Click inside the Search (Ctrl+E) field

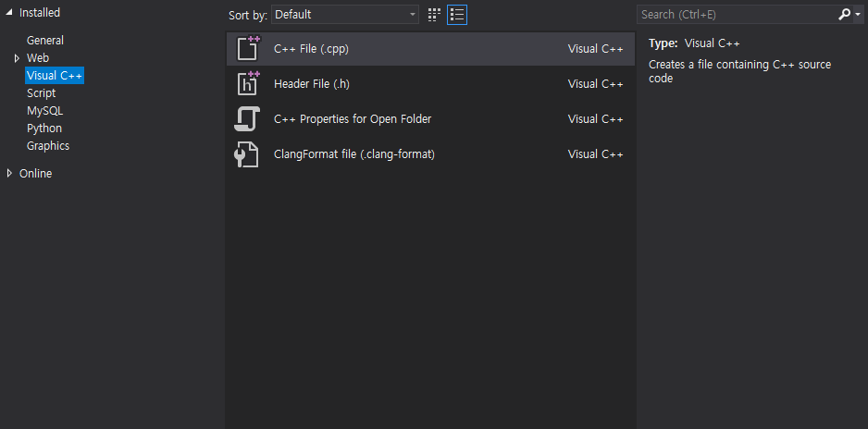[737, 15]
